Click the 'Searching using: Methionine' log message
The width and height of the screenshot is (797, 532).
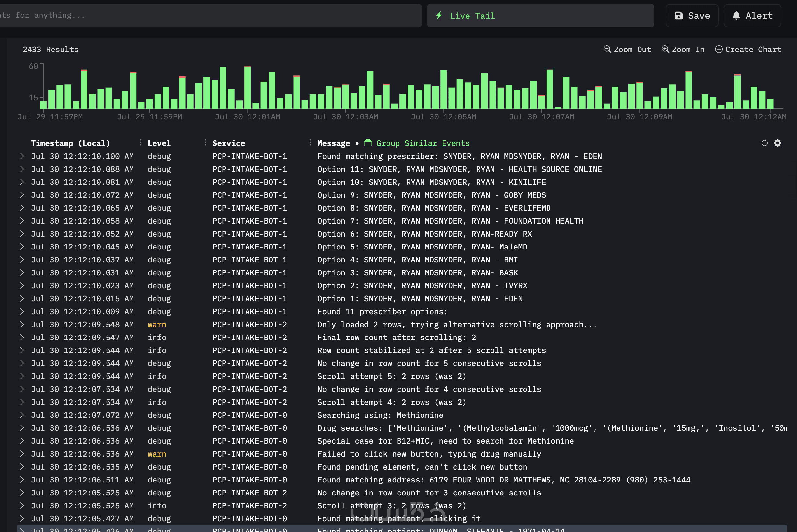coord(380,415)
